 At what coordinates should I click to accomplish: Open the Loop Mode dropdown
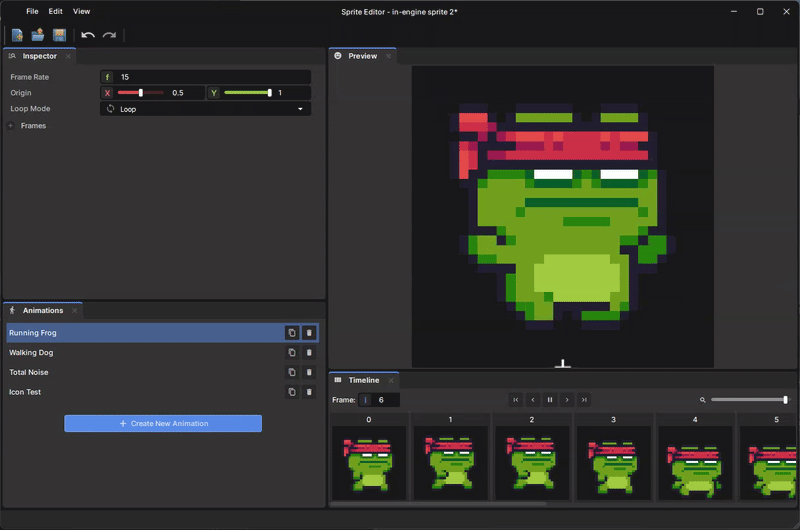(x=206, y=109)
